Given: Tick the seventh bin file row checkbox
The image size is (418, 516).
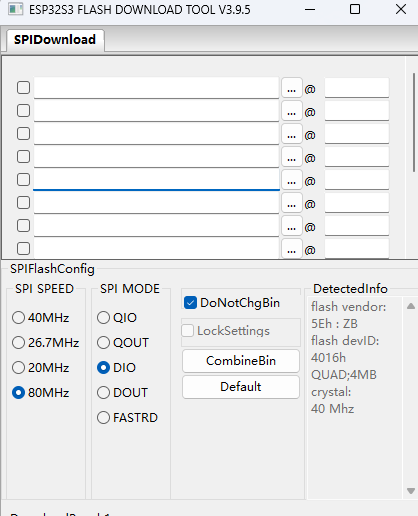Looking at the screenshot, I should pos(23,226).
